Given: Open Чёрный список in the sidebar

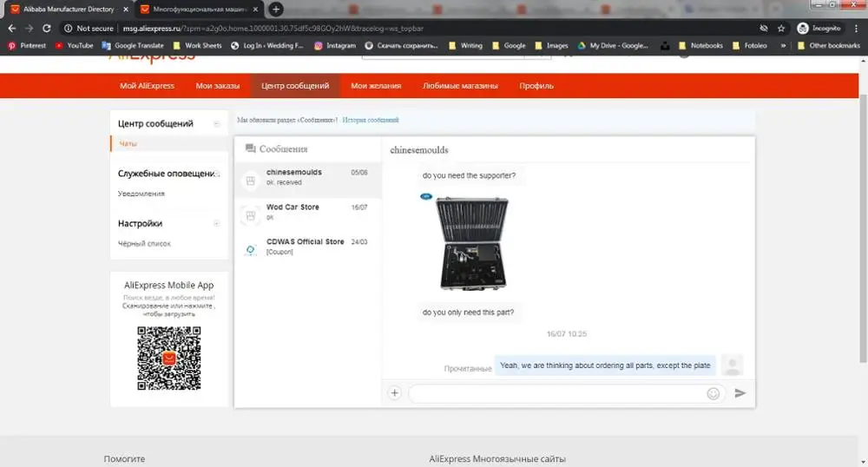Looking at the screenshot, I should click(x=144, y=243).
